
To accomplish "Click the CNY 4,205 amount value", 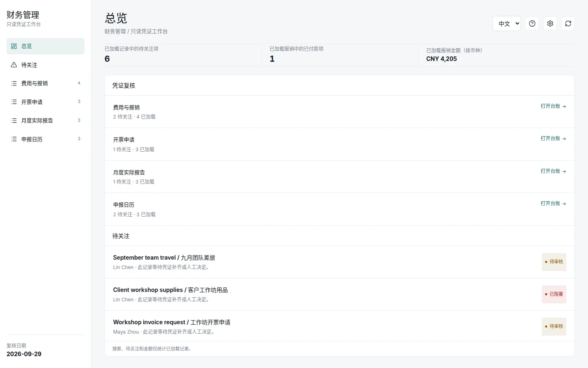I will pyautogui.click(x=441, y=59).
